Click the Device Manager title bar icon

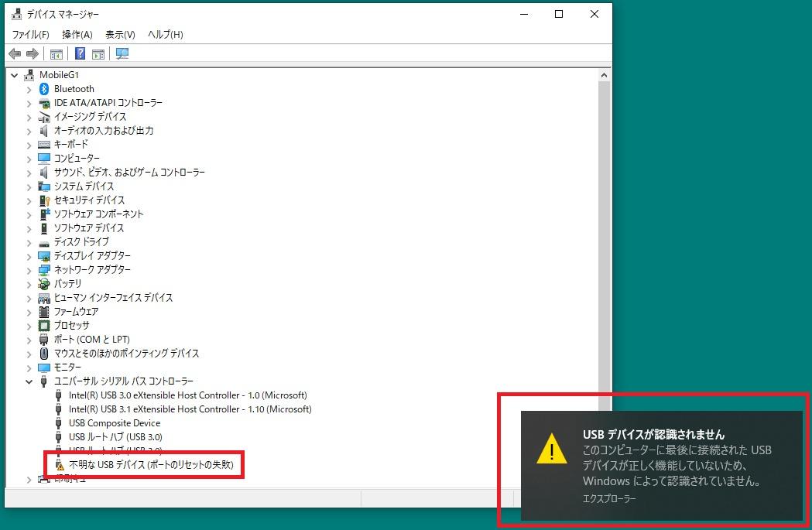16,14
